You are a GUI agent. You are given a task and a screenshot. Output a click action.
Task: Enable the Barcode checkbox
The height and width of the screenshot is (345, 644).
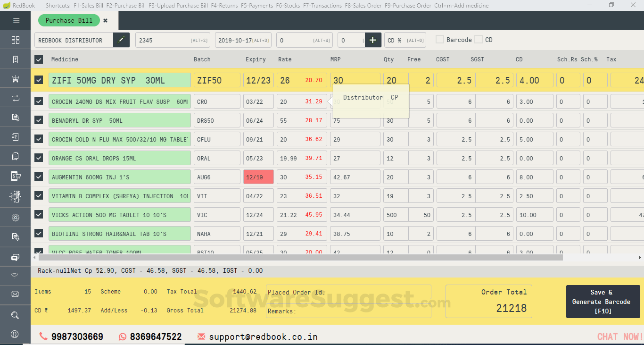(x=439, y=40)
